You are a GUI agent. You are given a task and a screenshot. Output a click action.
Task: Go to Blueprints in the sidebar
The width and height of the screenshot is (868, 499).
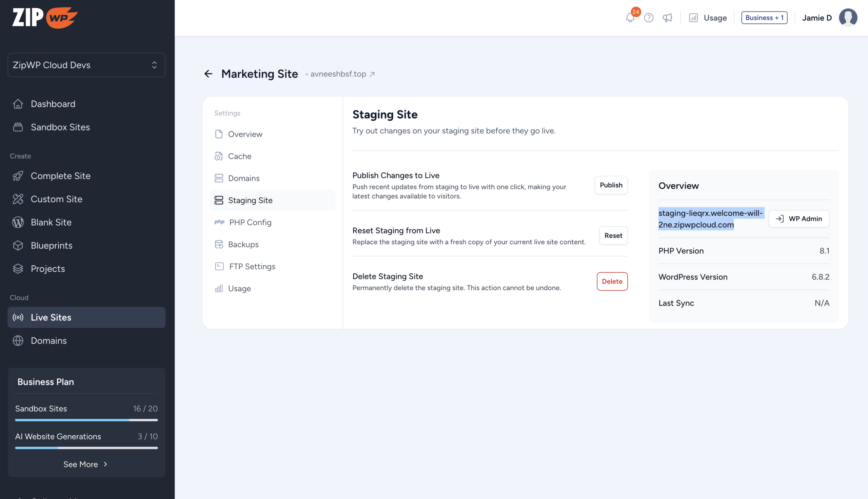(x=52, y=245)
